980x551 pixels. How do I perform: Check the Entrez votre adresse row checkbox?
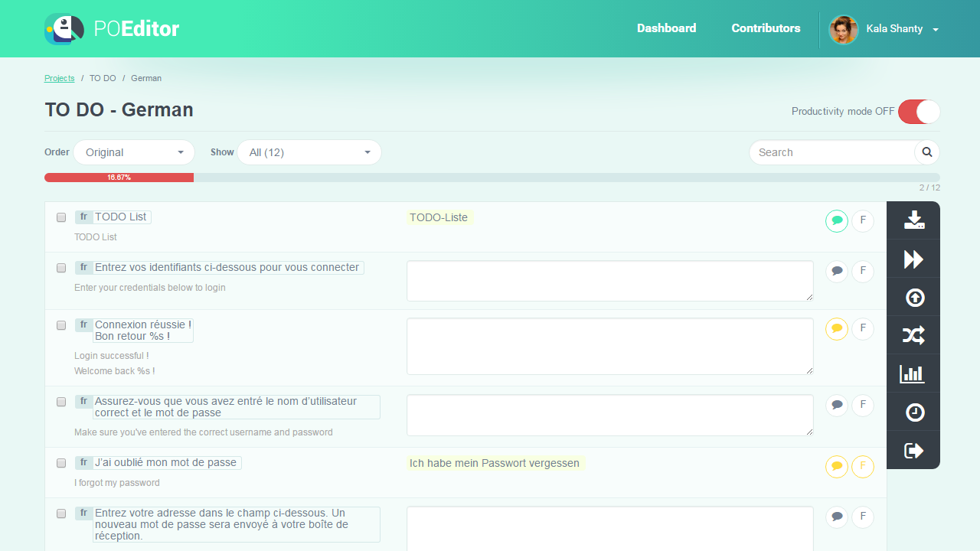(61, 514)
